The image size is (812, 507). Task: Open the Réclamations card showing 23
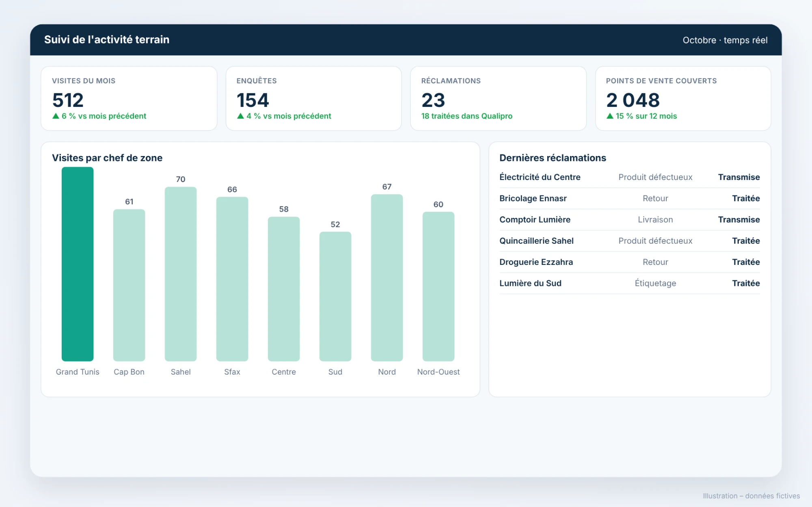point(499,99)
